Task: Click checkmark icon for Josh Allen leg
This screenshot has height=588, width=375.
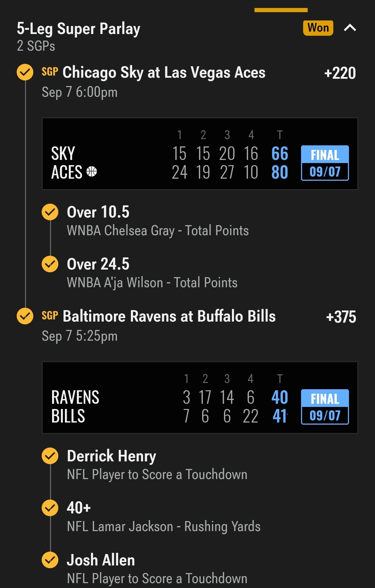Action: pos(50,560)
